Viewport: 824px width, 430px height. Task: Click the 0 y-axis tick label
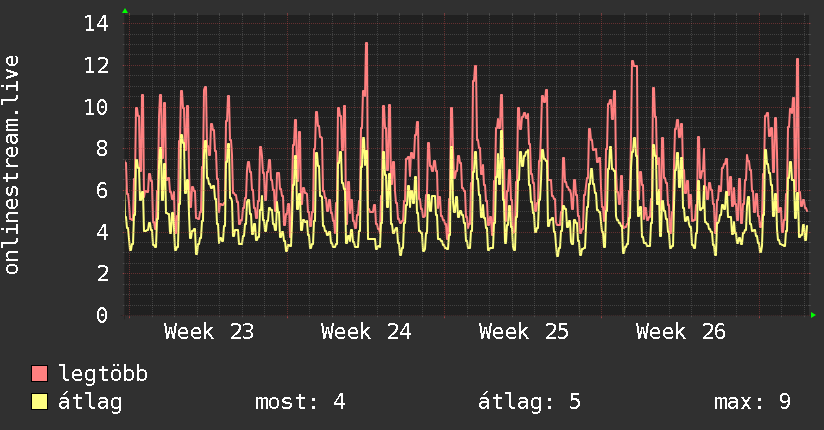[x=102, y=315]
